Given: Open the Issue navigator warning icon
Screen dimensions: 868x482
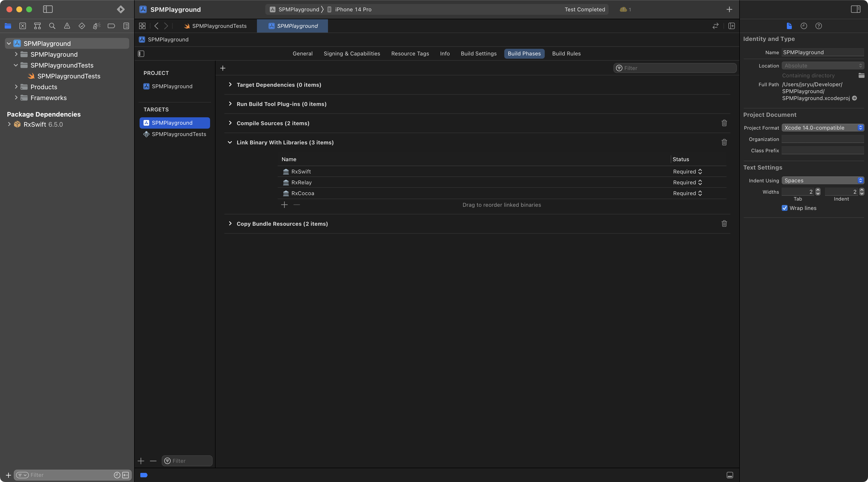Looking at the screenshot, I should [x=67, y=26].
